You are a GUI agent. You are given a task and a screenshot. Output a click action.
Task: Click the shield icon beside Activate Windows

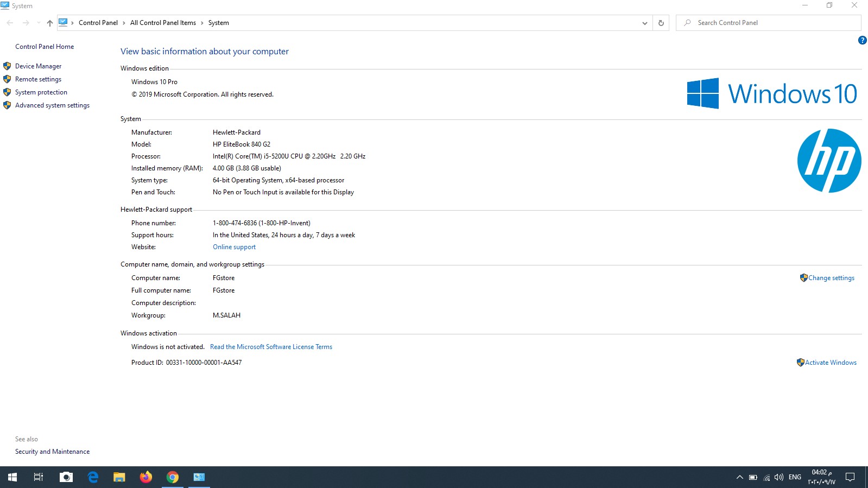[801, 363]
